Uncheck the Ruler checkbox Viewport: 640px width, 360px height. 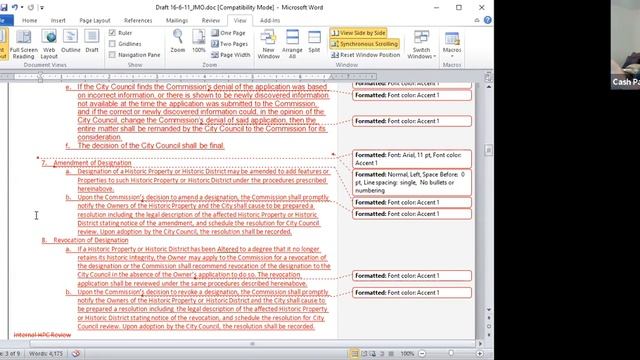pyautogui.click(x=112, y=33)
